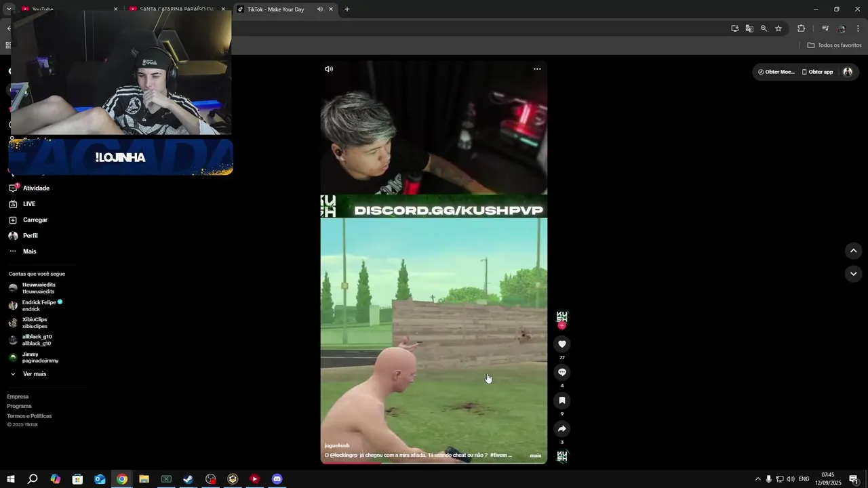The width and height of the screenshot is (868, 488).
Task: Open the joguekush creator username
Action: click(x=337, y=445)
